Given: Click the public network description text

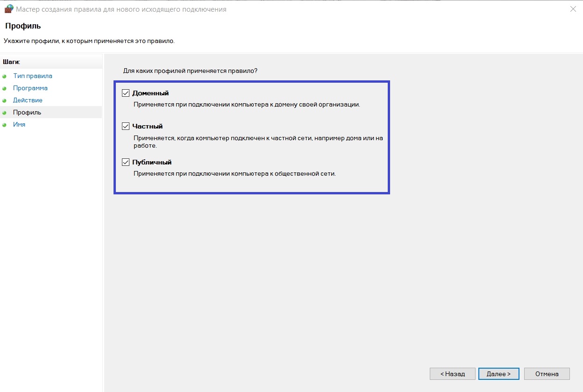Looking at the screenshot, I should click(x=235, y=174).
